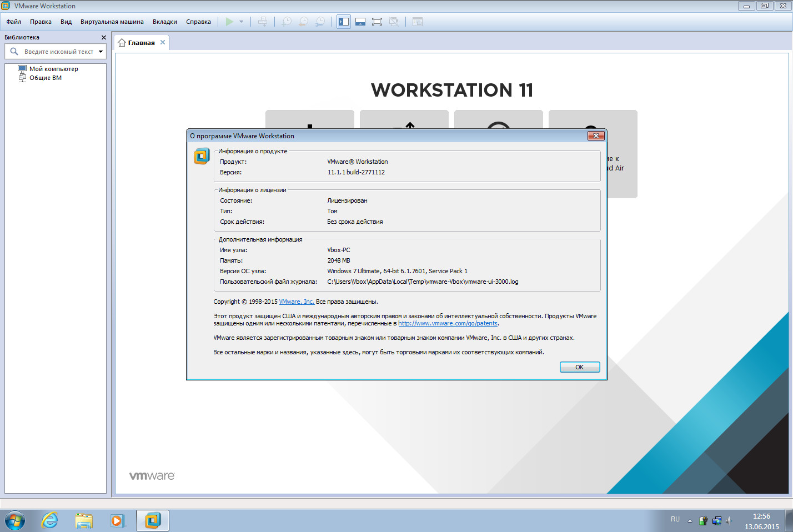793x532 pixels.
Task: Click the Revert to Snapshot toolbar icon
Action: tap(303, 22)
